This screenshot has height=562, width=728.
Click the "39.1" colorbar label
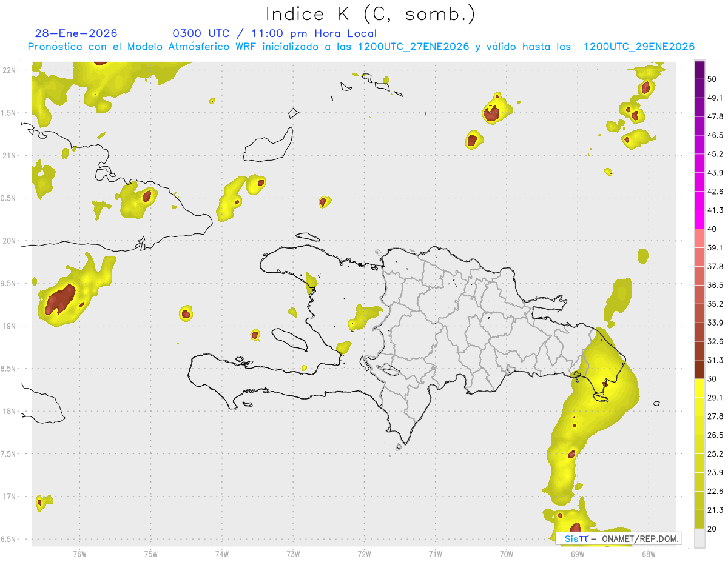tap(715, 248)
